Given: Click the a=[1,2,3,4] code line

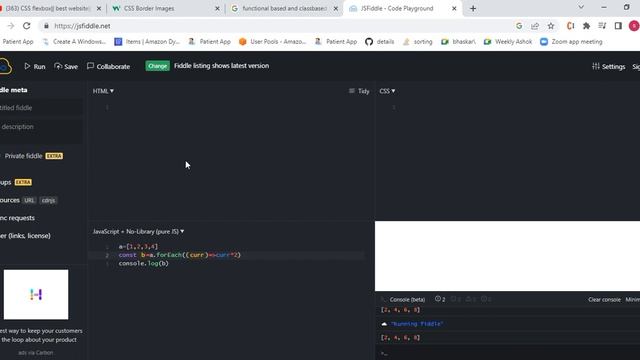Looking at the screenshot, I should pyautogui.click(x=138, y=247).
